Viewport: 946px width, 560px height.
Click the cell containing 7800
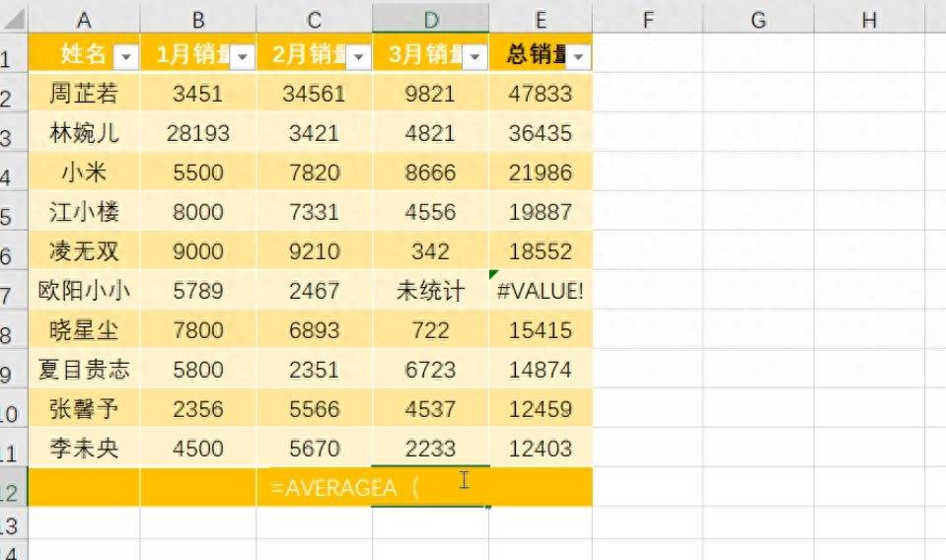(x=198, y=330)
